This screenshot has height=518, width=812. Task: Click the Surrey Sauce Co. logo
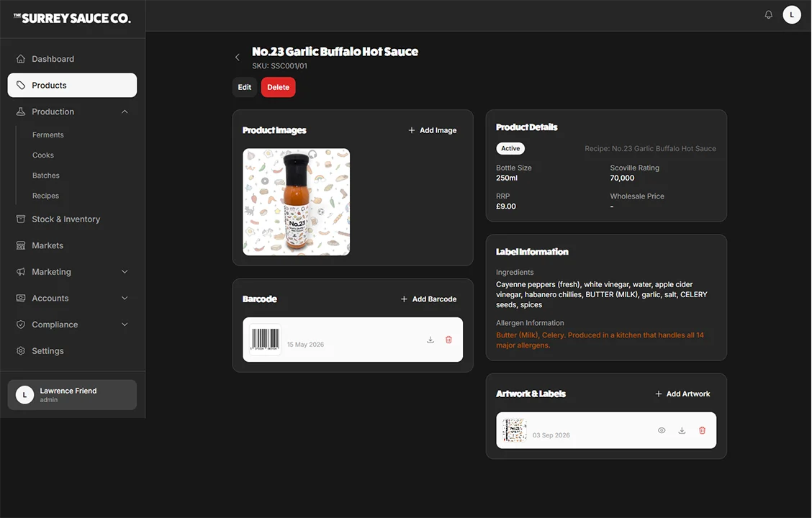(72, 18)
